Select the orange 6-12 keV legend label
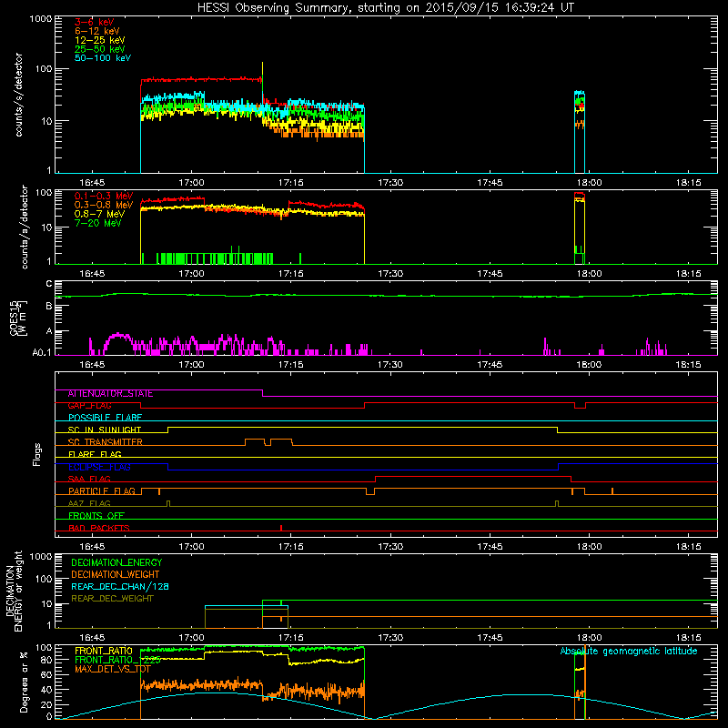The height and width of the screenshot is (728, 728). point(97,31)
